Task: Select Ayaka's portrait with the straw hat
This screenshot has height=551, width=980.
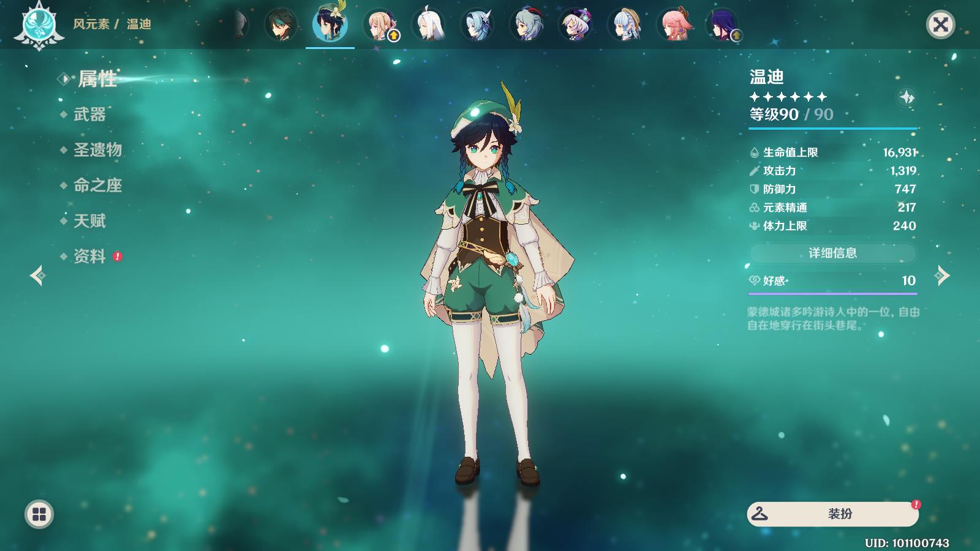Action: (x=625, y=25)
